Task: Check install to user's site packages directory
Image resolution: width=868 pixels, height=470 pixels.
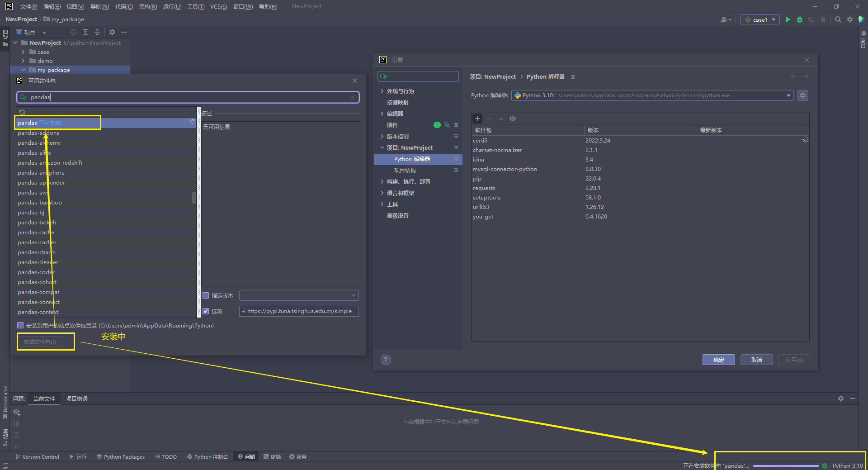Action: 20,325
